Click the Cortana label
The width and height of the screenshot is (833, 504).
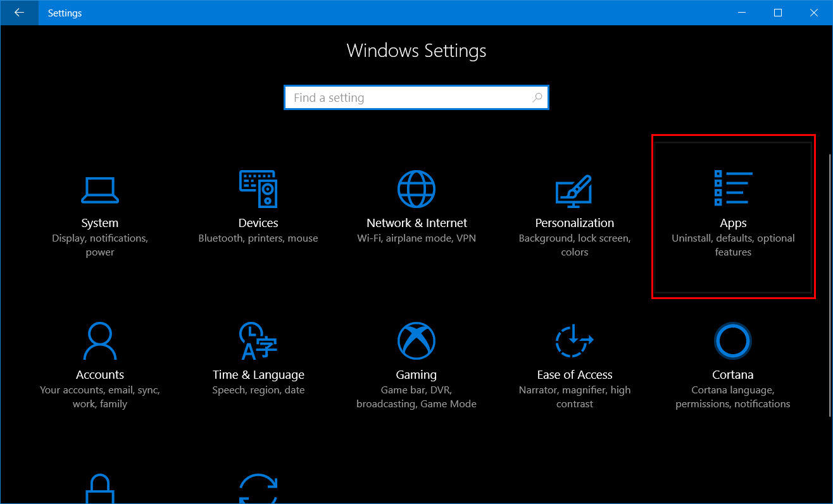(x=733, y=374)
